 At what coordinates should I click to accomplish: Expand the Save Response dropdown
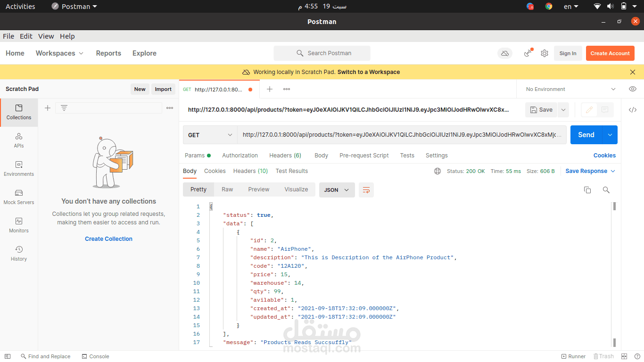pyautogui.click(x=590, y=171)
